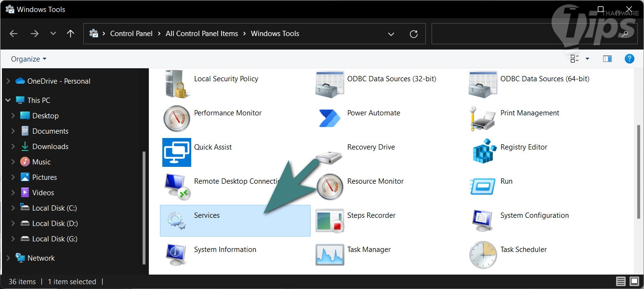
Task: Maximize the Windows Tools window
Action: click(x=600, y=9)
